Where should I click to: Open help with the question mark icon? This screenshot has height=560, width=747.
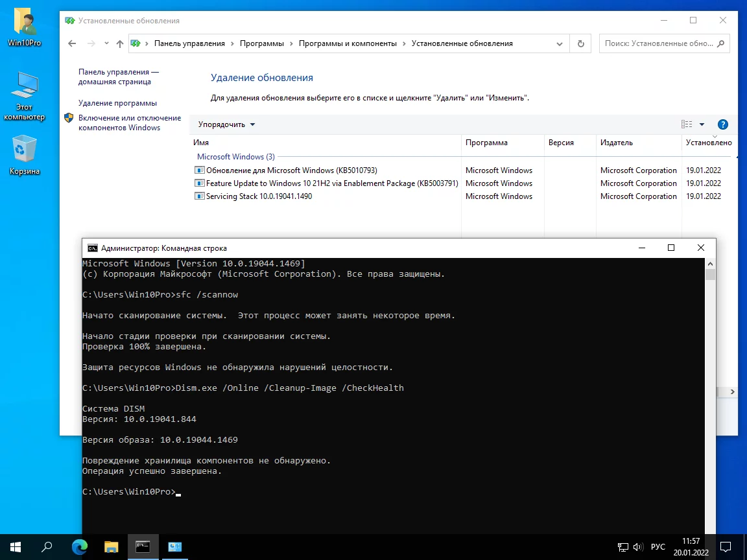click(x=723, y=124)
